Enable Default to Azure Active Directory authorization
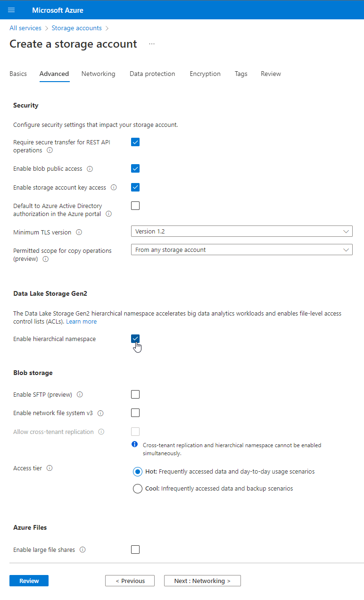This screenshot has width=364, height=600. [135, 206]
